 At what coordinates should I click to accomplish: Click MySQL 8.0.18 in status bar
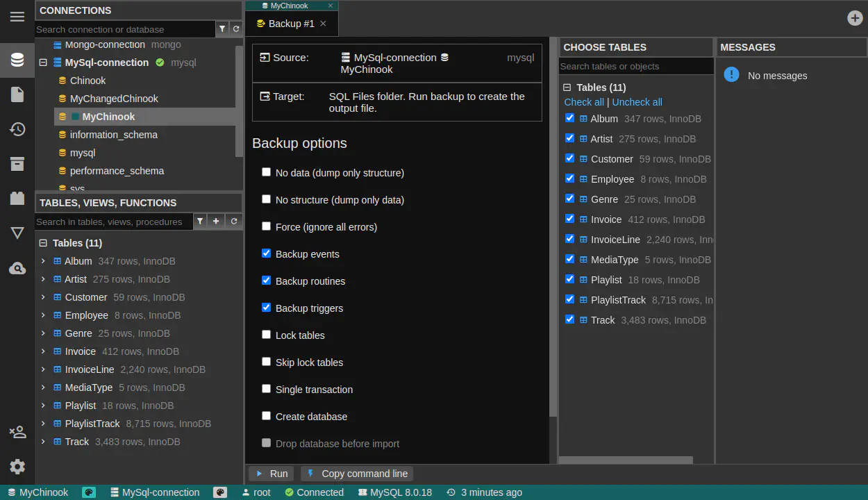tap(395, 492)
